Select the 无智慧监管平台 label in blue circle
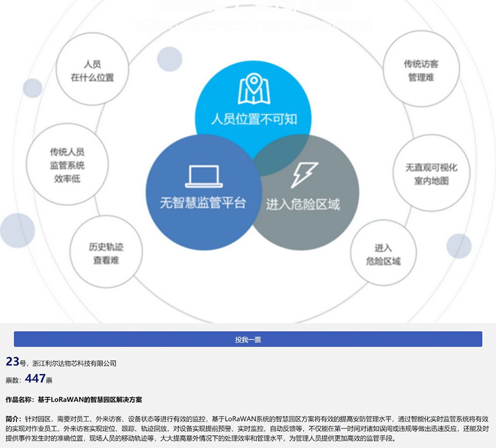The image size is (496, 448). tap(203, 203)
